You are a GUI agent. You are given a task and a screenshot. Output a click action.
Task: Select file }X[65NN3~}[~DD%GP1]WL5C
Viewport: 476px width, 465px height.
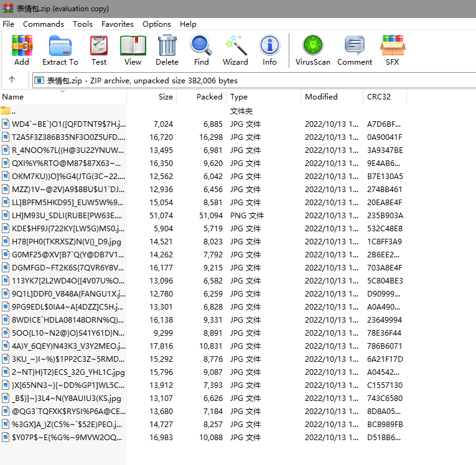point(68,385)
